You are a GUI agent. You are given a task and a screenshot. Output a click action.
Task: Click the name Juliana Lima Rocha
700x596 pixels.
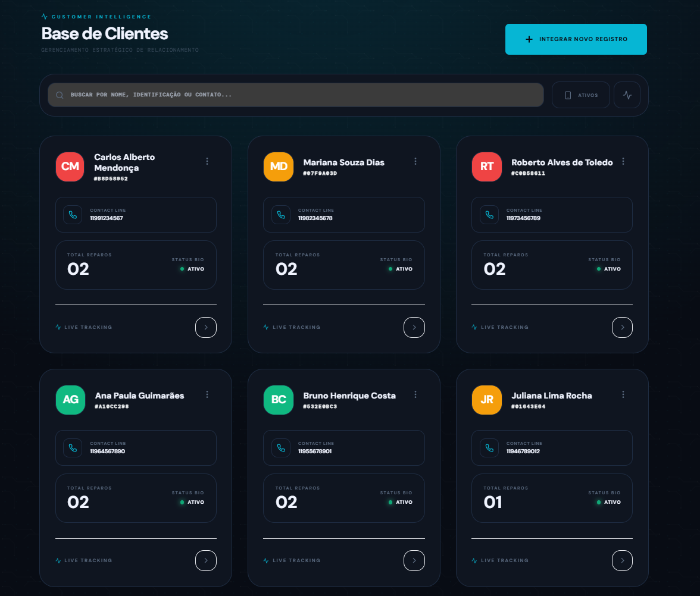click(552, 396)
